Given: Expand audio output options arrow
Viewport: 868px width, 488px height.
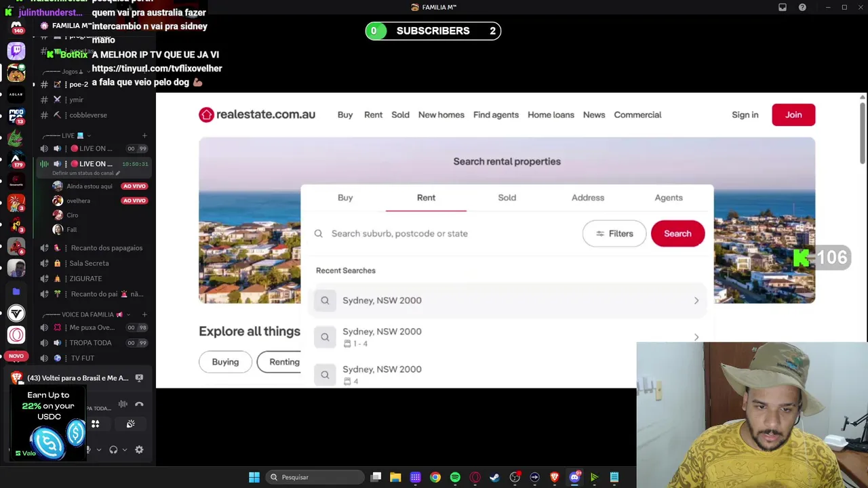Looking at the screenshot, I should point(124,449).
